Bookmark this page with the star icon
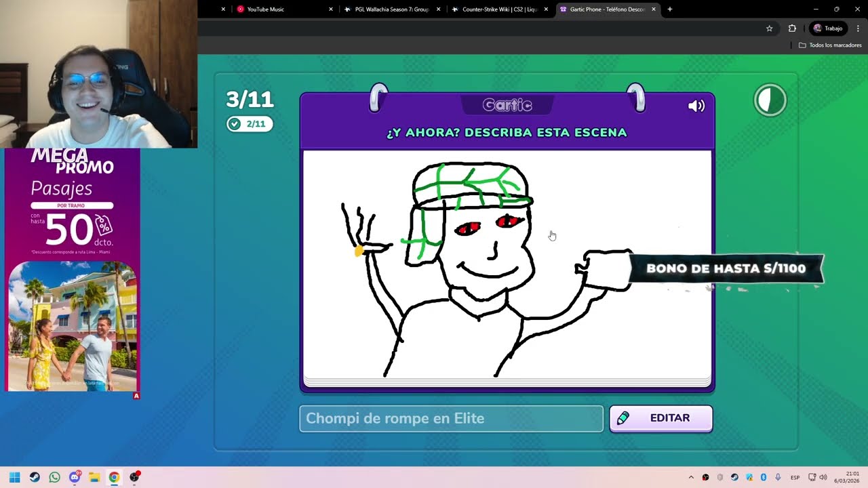868x488 pixels. [x=769, y=28]
